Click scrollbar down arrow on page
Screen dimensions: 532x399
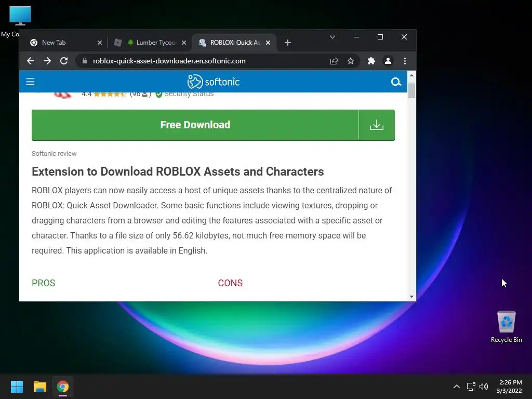pos(411,297)
